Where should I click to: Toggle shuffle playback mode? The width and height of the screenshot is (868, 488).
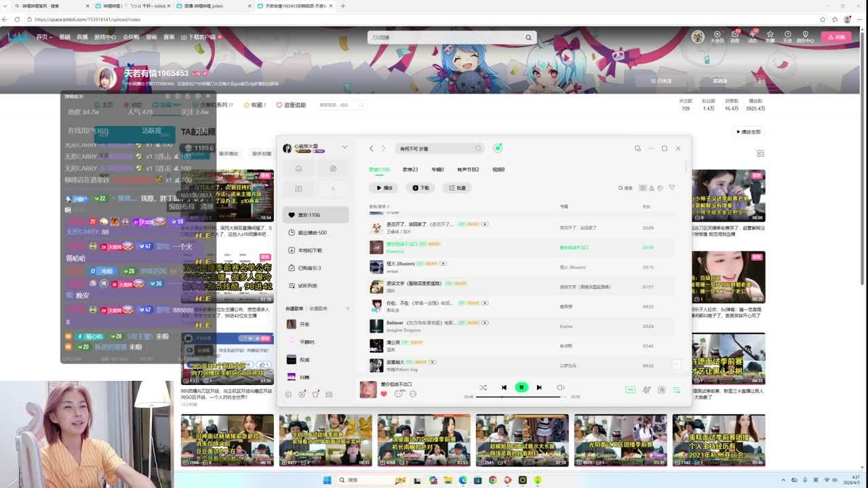[483, 388]
